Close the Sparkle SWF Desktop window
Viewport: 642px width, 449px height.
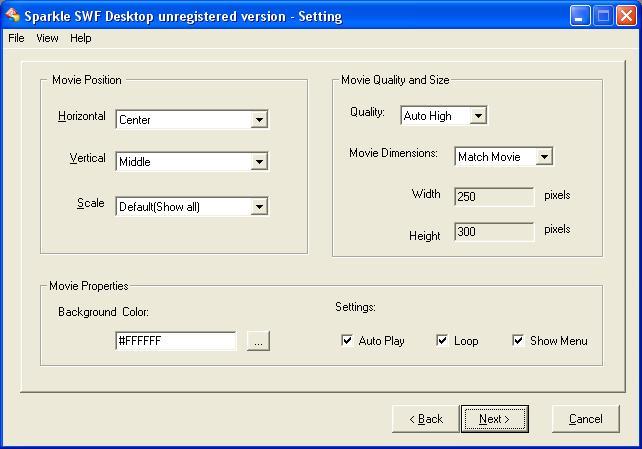tap(626, 16)
